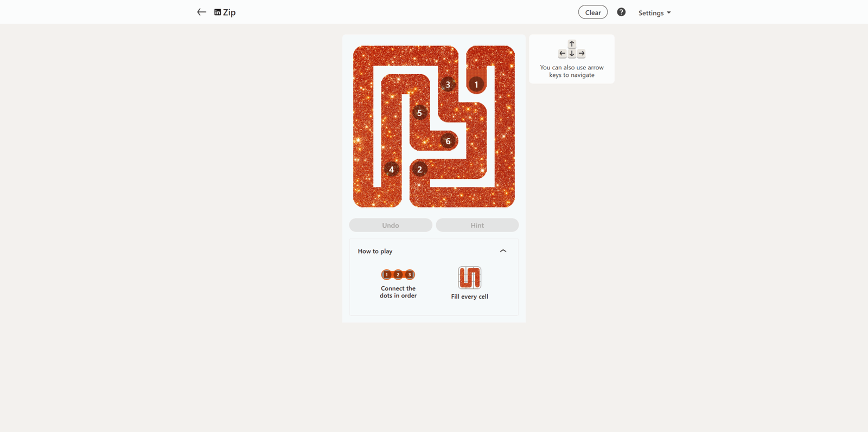Click the right arrow key icon
This screenshot has width=868, height=432.
point(581,54)
